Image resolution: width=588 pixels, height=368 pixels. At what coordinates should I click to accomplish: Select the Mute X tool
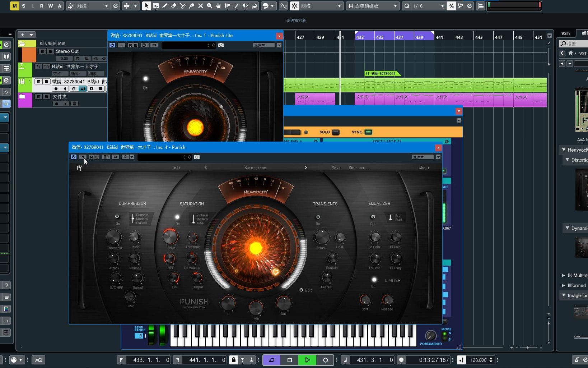[x=201, y=6]
